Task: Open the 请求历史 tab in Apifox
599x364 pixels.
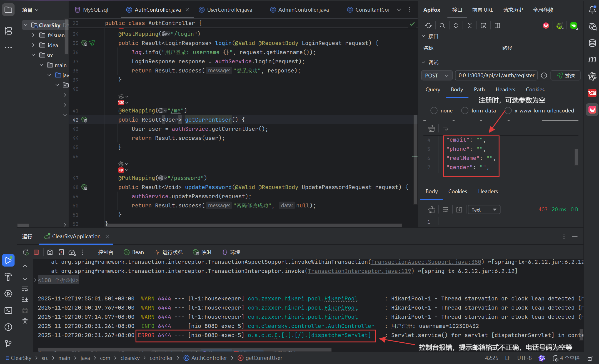Action: (x=513, y=10)
